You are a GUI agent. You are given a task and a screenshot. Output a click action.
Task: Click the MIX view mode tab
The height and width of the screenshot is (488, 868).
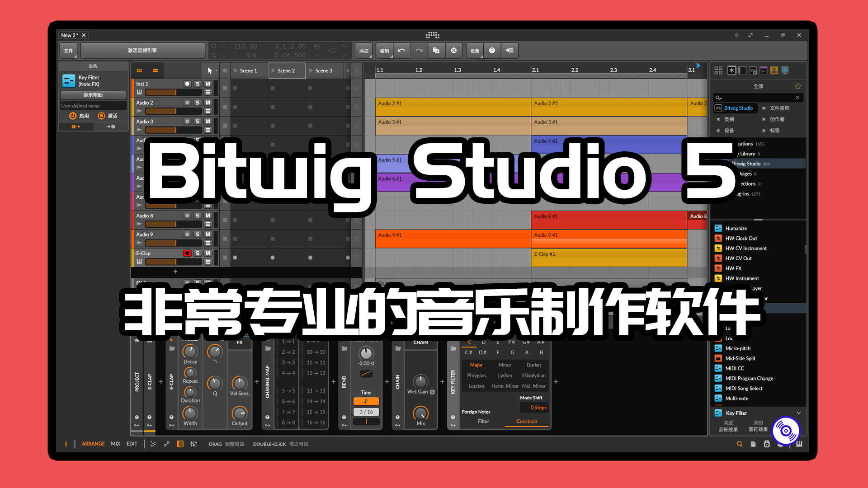(x=121, y=444)
